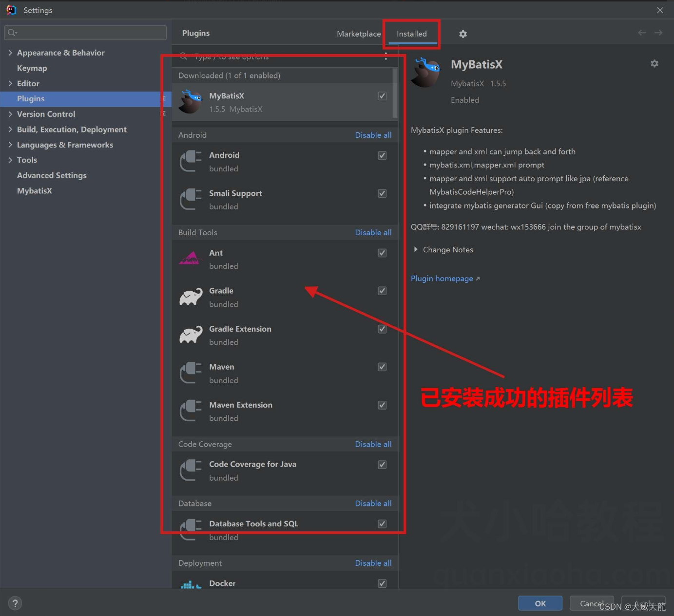Image resolution: width=674 pixels, height=616 pixels.
Task: Toggle Gradle Extension checkbox
Action: point(382,329)
